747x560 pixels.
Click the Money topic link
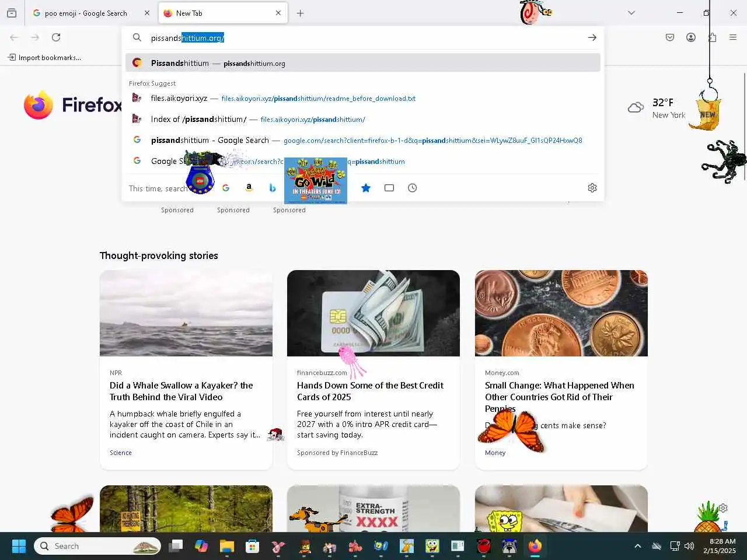[x=495, y=453]
